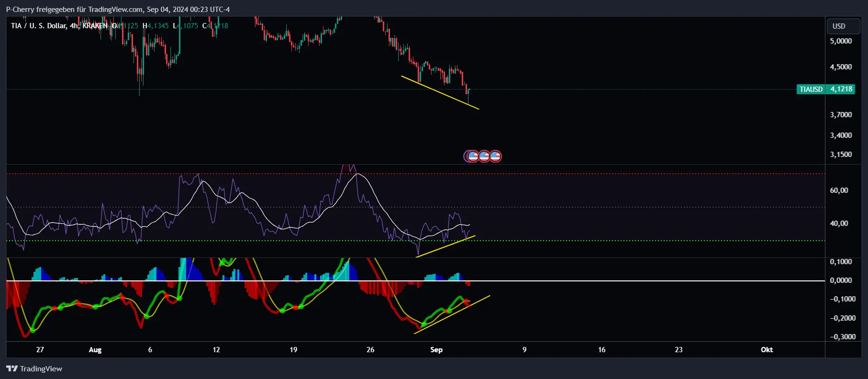
Task: Click the symbol title TIA / U. S. Dollar
Action: pyautogui.click(x=39, y=26)
